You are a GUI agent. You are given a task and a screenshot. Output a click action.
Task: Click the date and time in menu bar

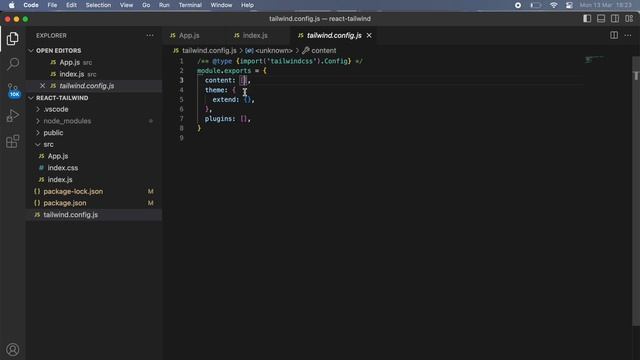[605, 5]
